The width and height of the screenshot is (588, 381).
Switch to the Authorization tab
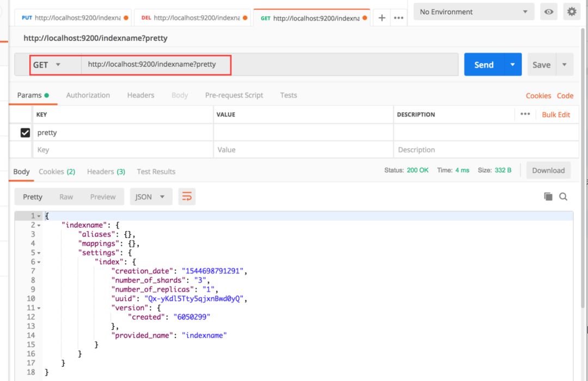tap(88, 95)
